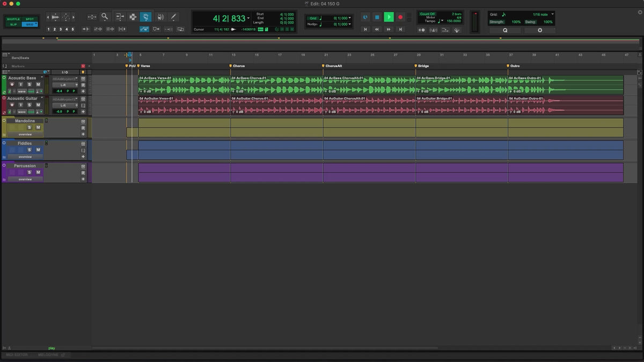Open the Acoustic Bass L-R output selector
Screen dimensions: 644x362
point(63,84)
